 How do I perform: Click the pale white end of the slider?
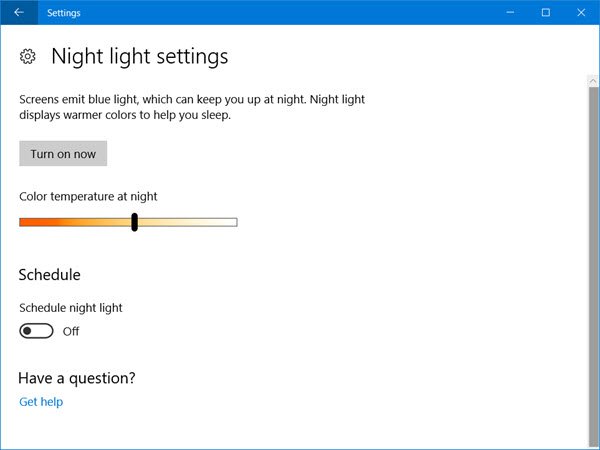click(231, 222)
